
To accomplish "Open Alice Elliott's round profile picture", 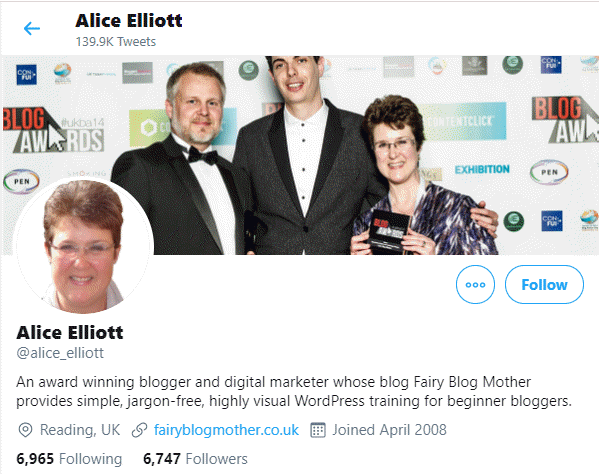I will coord(83,246).
